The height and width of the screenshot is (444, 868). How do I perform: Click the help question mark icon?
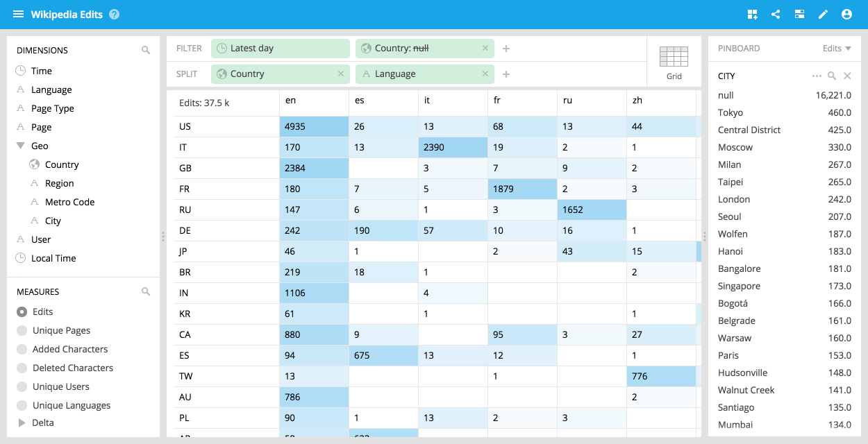tap(115, 14)
